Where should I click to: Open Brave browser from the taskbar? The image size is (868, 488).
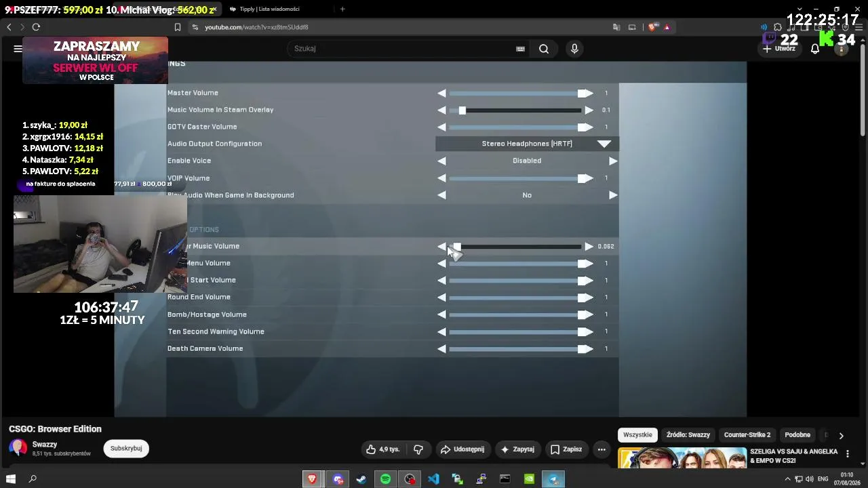coord(312,479)
